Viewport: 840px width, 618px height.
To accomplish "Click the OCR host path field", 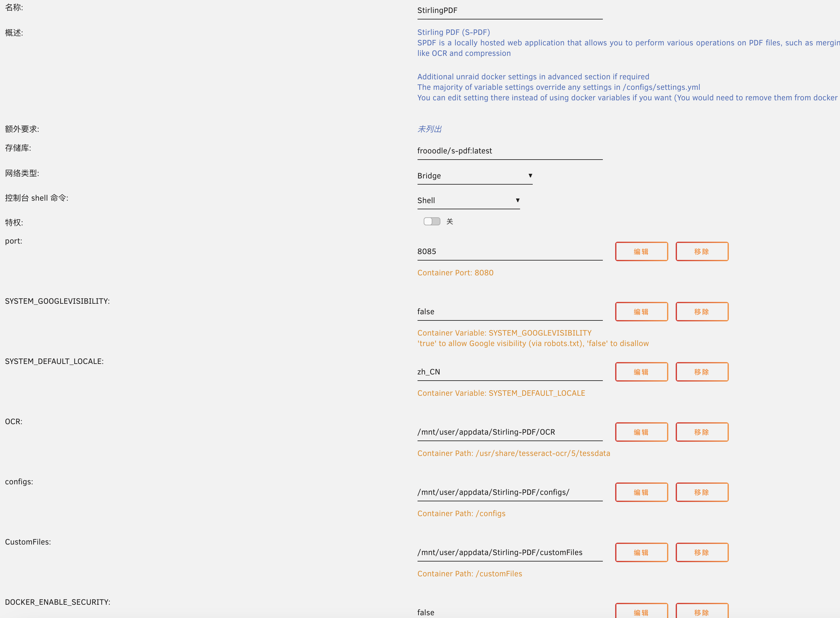I will (510, 432).
